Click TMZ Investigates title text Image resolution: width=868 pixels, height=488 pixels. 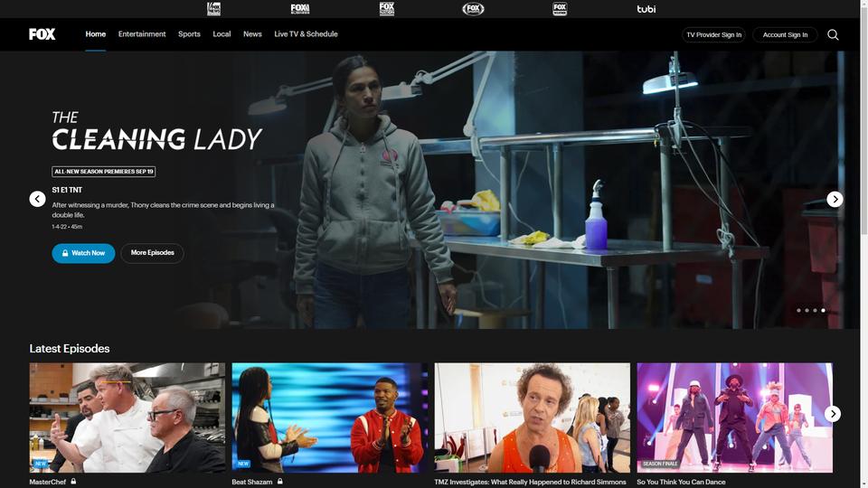pos(531,482)
